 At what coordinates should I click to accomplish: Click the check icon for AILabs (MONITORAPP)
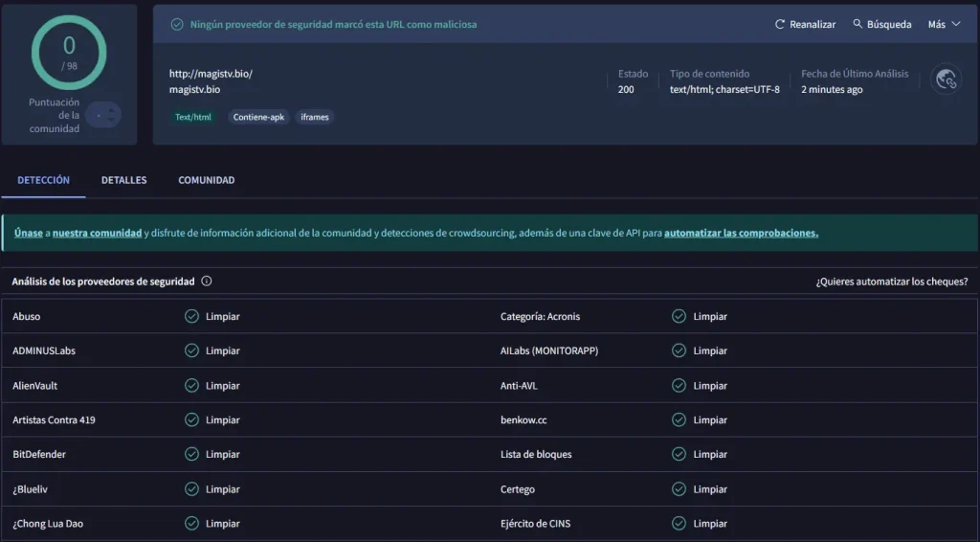pos(679,350)
